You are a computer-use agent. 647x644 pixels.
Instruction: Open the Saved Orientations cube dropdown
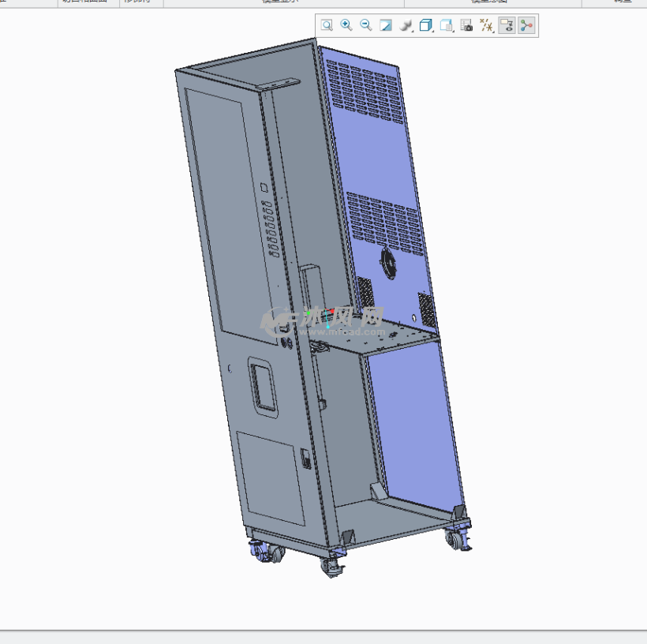coord(426,25)
